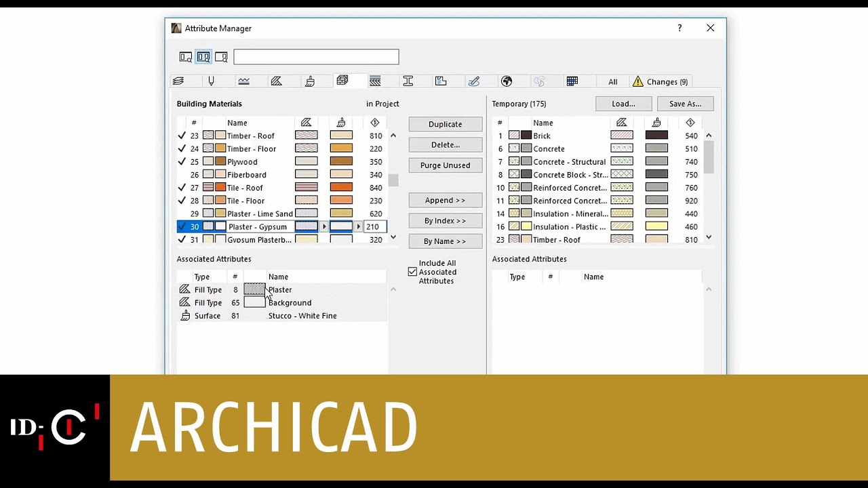The width and height of the screenshot is (868, 488).
Task: Open the Fills attribute tab
Action: click(x=277, y=81)
